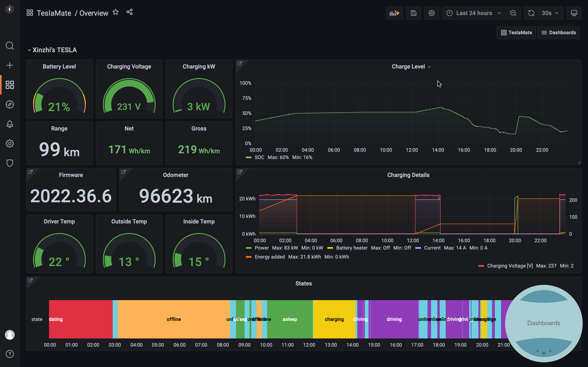Toggle the Power series in Charging Details legend
588x367 pixels.
pyautogui.click(x=262, y=248)
